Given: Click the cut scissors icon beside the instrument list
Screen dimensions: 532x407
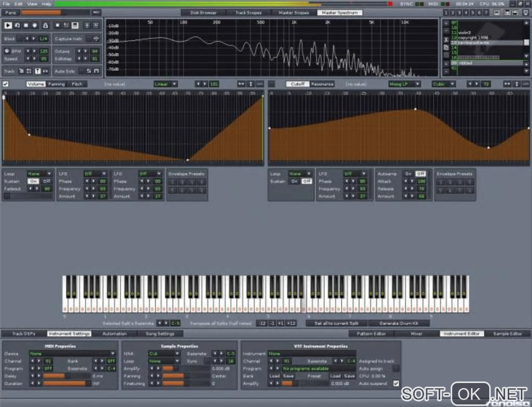Looking at the screenshot, I should point(446,40).
